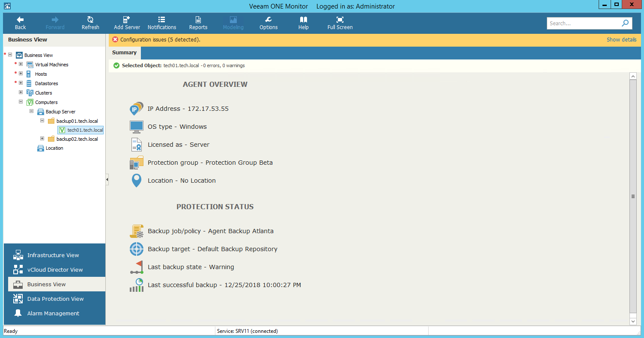Viewport: 644px width, 338px height.
Task: Expand the Datastores tree node
Action: 21,83
